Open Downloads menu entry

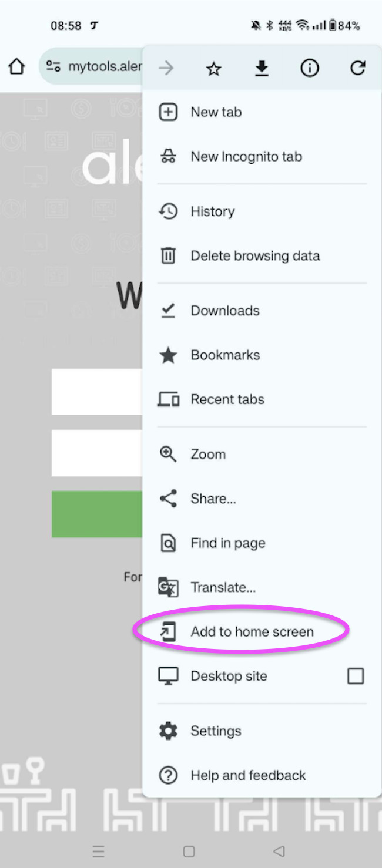225,311
